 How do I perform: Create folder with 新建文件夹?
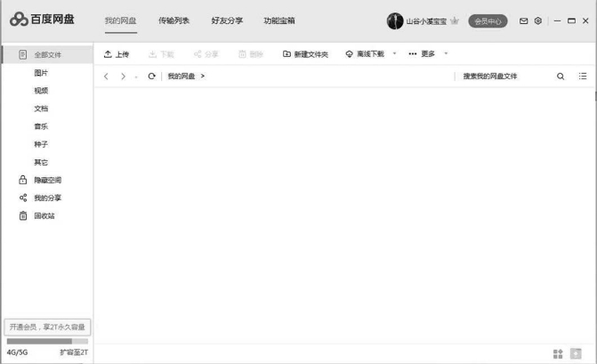305,54
